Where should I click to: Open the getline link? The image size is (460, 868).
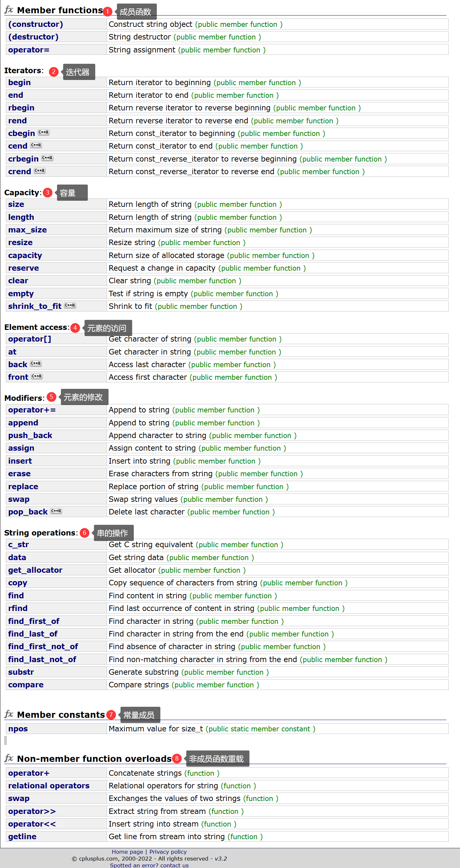pyautogui.click(x=22, y=837)
